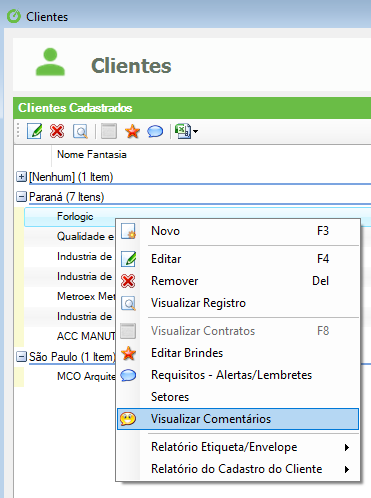Viewport: 371px width, 498px height.
Task: Select the MCO Arquite client row
Action: point(70,376)
